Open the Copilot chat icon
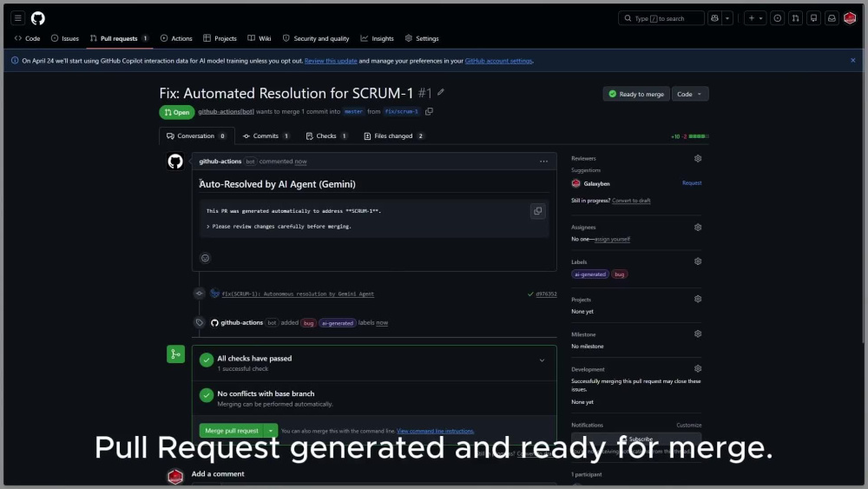This screenshot has width=868, height=489. (x=714, y=18)
